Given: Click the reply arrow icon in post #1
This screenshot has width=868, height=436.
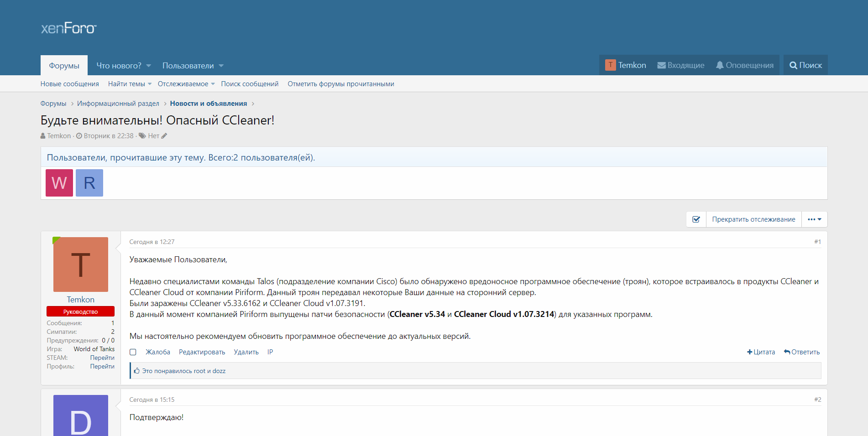Looking at the screenshot, I should click(x=787, y=352).
